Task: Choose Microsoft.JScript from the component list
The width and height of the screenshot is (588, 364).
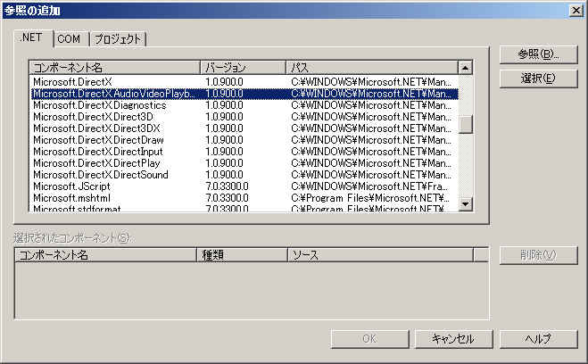Action: click(64, 186)
